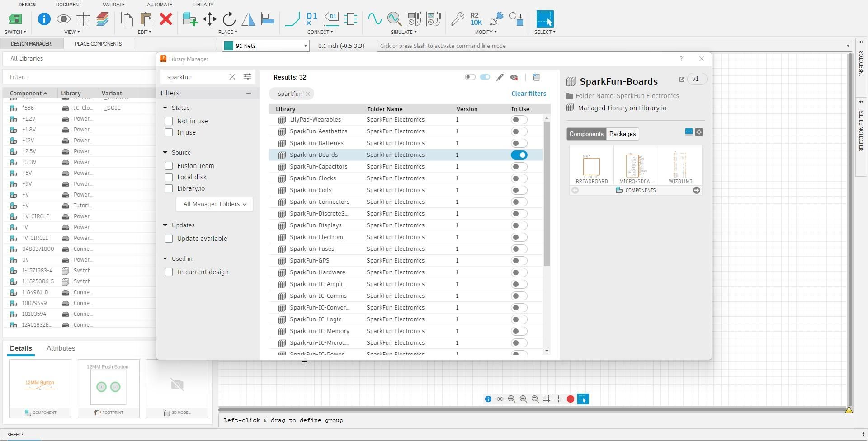
Task: Expand the 91 Nets dropdown
Action: tap(305, 46)
